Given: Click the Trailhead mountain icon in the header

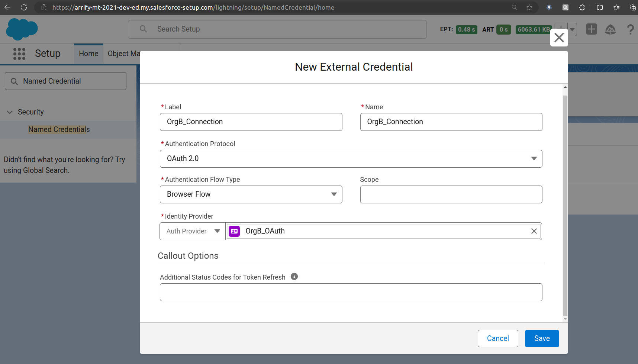Looking at the screenshot, I should tap(611, 29).
